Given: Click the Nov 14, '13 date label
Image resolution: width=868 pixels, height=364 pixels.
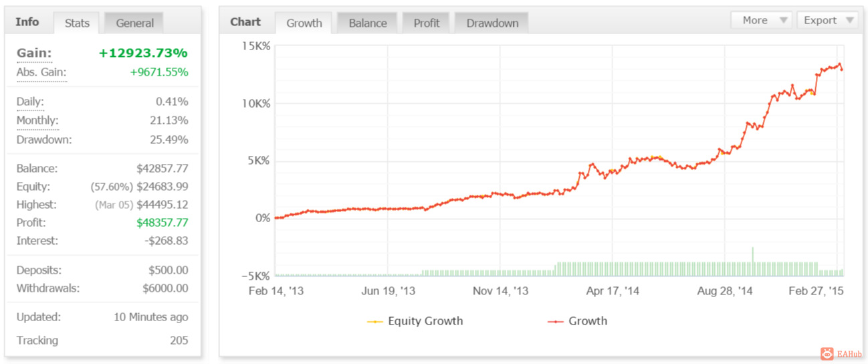Looking at the screenshot, I should (501, 291).
